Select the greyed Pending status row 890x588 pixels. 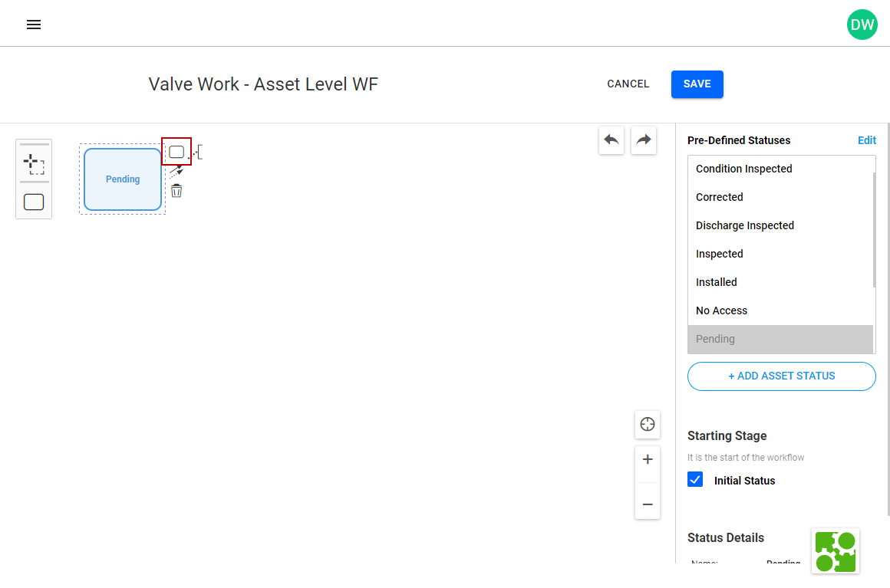[x=780, y=339]
